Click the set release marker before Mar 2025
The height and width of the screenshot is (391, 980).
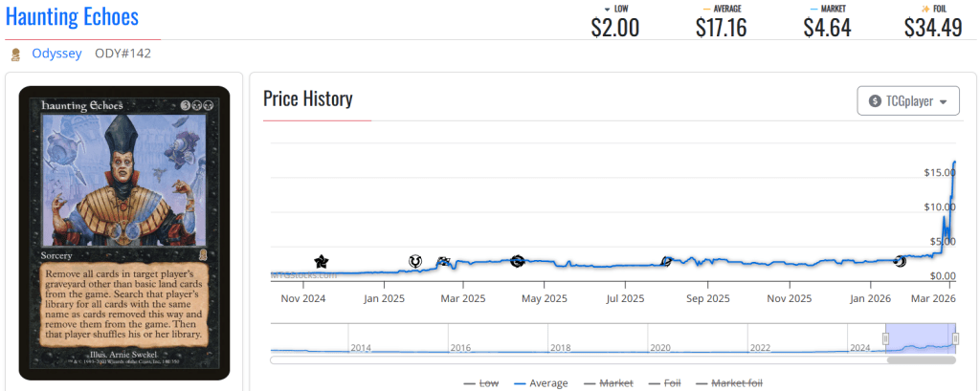(443, 261)
